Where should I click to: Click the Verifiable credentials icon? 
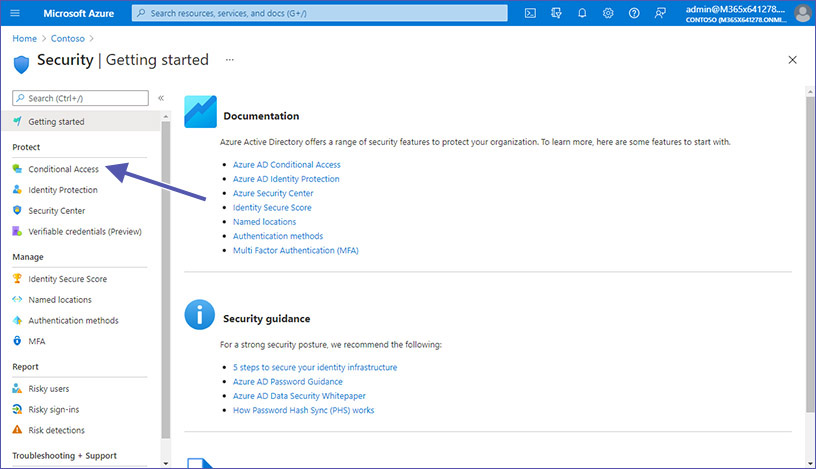(17, 231)
